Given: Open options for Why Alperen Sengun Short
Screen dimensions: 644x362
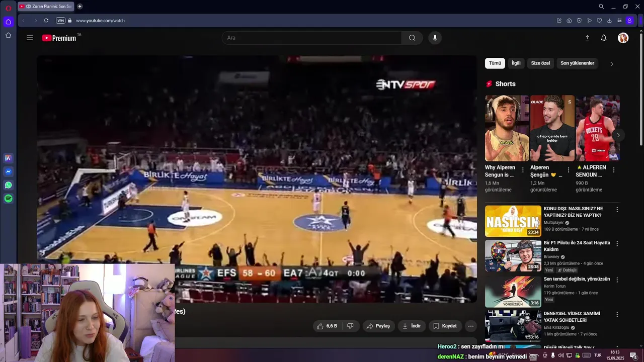Looking at the screenshot, I should pyautogui.click(x=523, y=170).
